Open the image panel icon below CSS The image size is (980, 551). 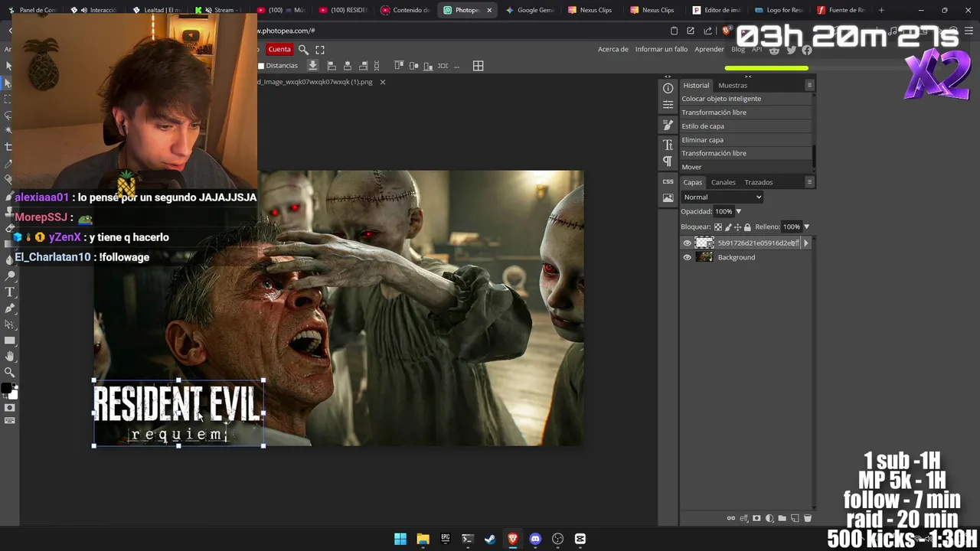tap(668, 197)
